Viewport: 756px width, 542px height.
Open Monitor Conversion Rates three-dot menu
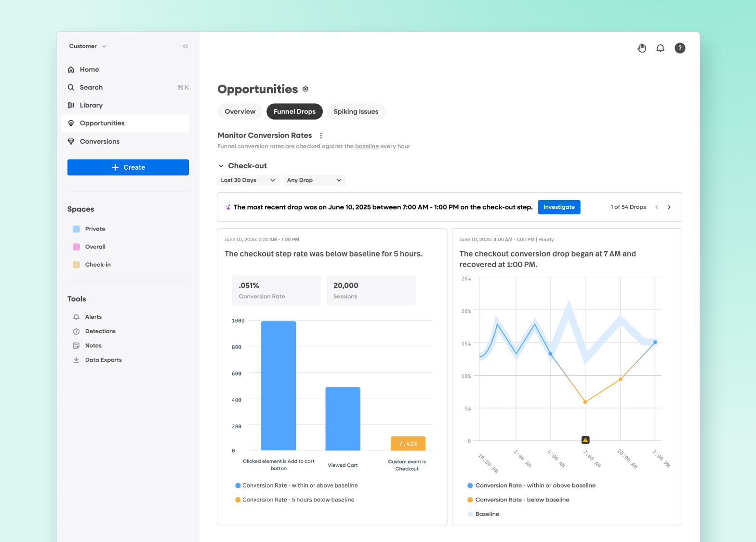pos(321,135)
